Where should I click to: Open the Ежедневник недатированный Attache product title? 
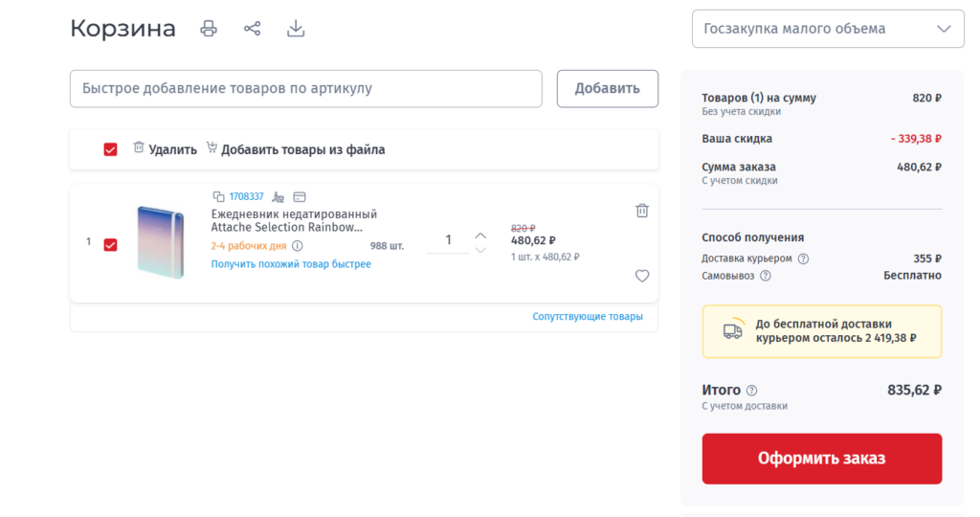tap(294, 220)
